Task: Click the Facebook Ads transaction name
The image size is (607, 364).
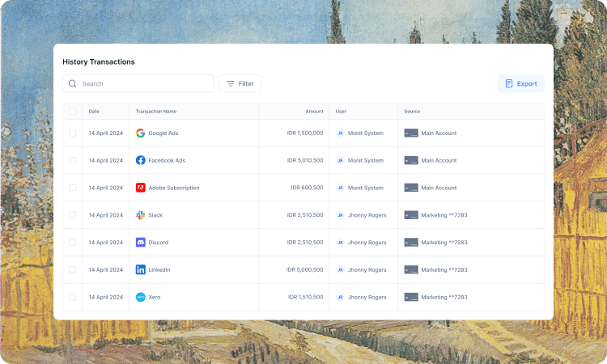Action: point(167,160)
